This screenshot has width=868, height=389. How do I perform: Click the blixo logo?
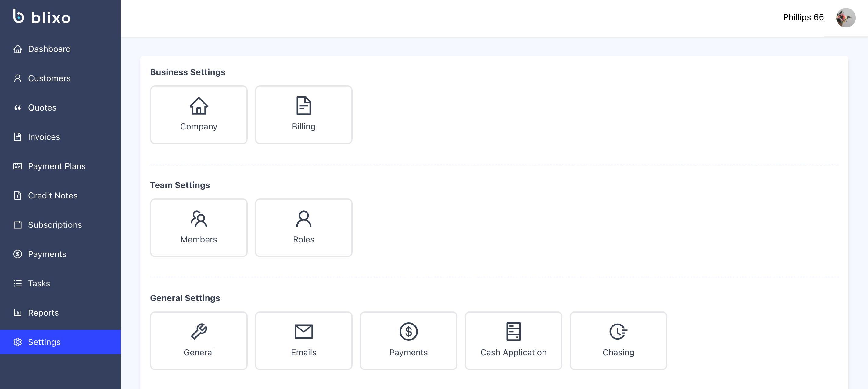tap(42, 17)
